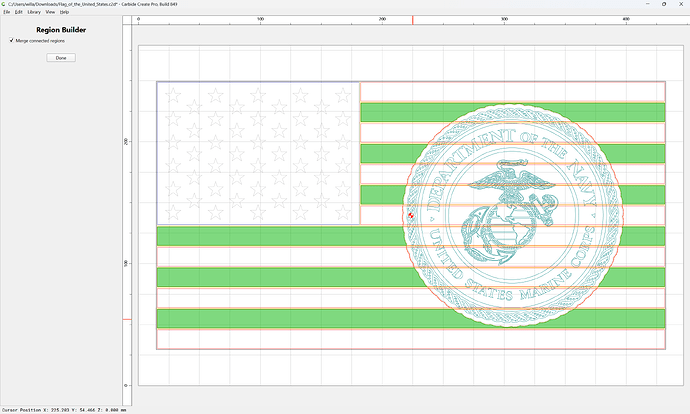Select the star field canton region
Screen dimensions: 690x414
[x=258, y=153]
